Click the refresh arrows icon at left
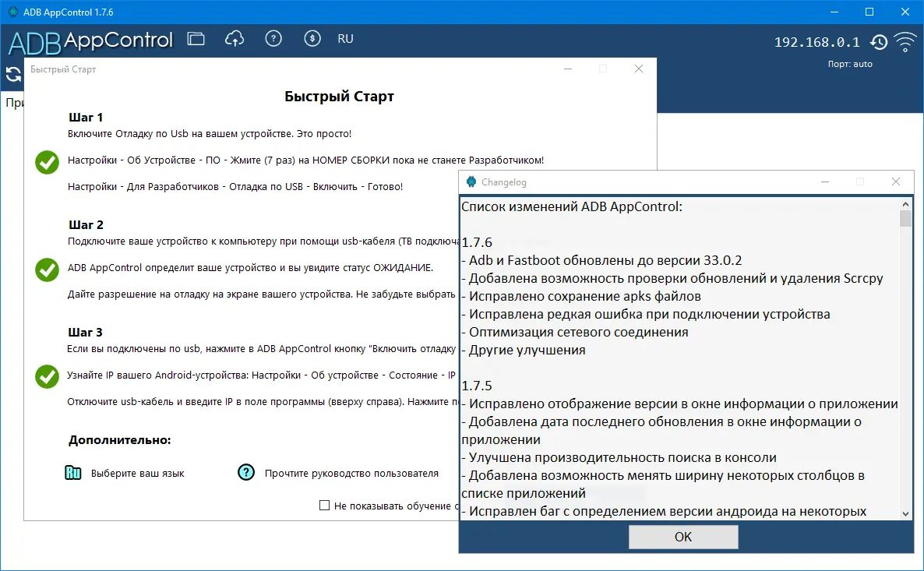Image resolution: width=924 pixels, height=571 pixels. pos(13,74)
